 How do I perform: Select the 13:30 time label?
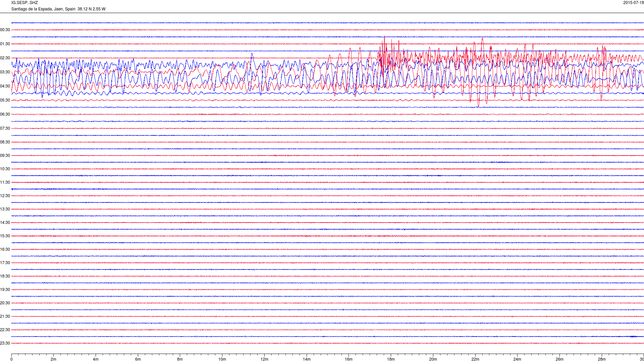pyautogui.click(x=5, y=209)
